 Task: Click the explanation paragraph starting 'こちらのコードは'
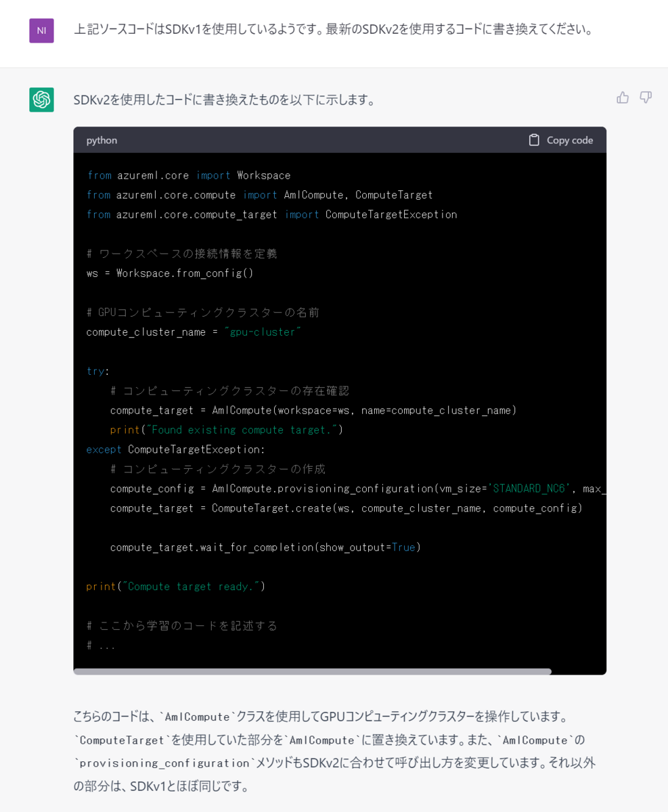coord(334,751)
